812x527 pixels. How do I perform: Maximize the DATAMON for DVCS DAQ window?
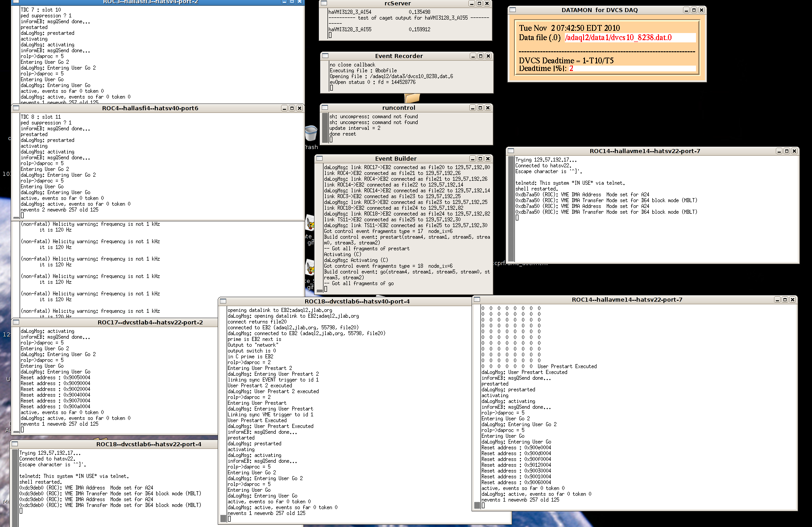tap(694, 10)
